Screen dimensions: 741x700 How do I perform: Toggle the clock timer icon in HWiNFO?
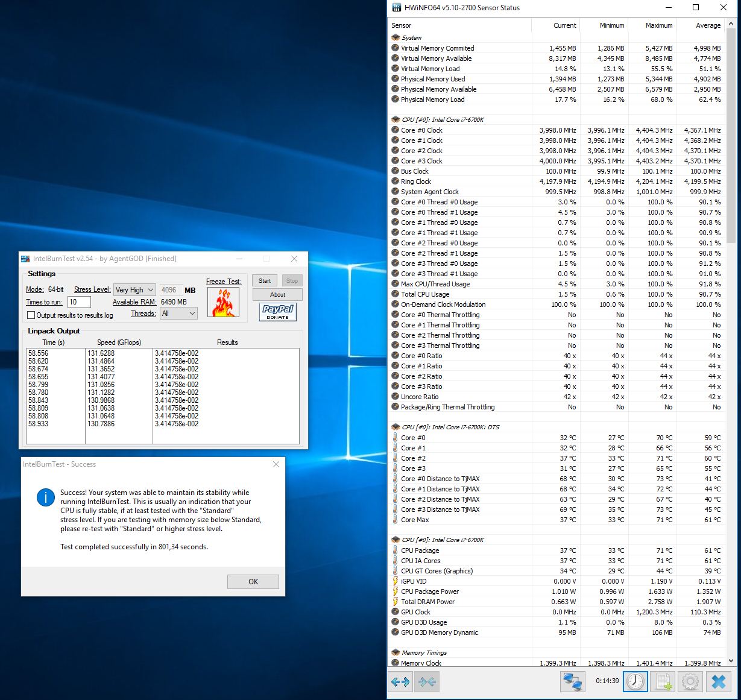635,682
